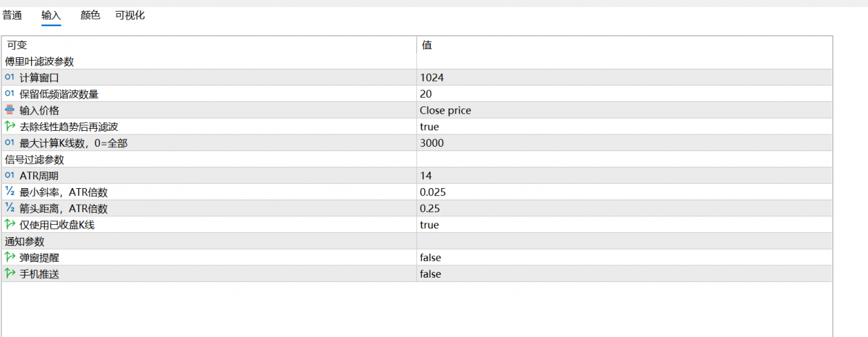Edit the 计算窗口 value 1024
The height and width of the screenshot is (337, 868).
[x=625, y=77]
